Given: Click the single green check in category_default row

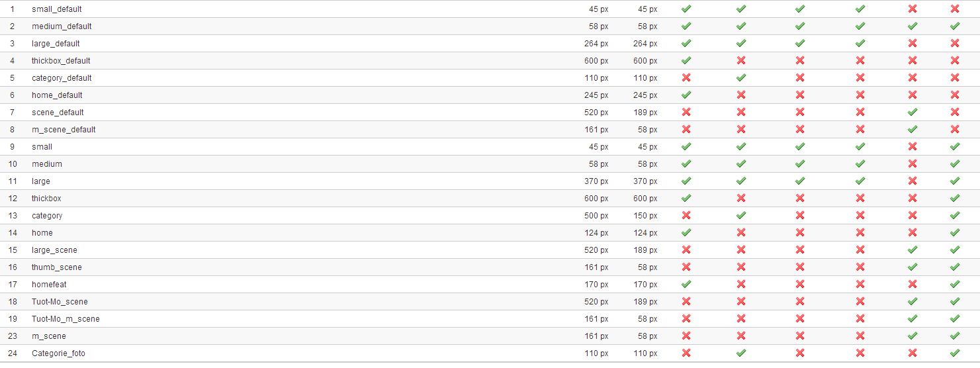Looking at the screenshot, I should coord(741,77).
